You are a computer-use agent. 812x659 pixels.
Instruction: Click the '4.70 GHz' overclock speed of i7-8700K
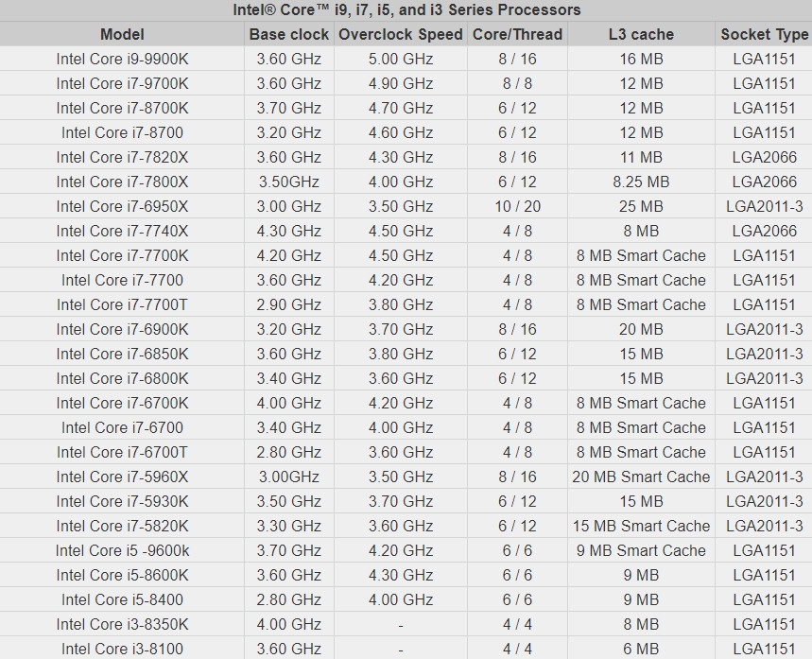[400, 109]
